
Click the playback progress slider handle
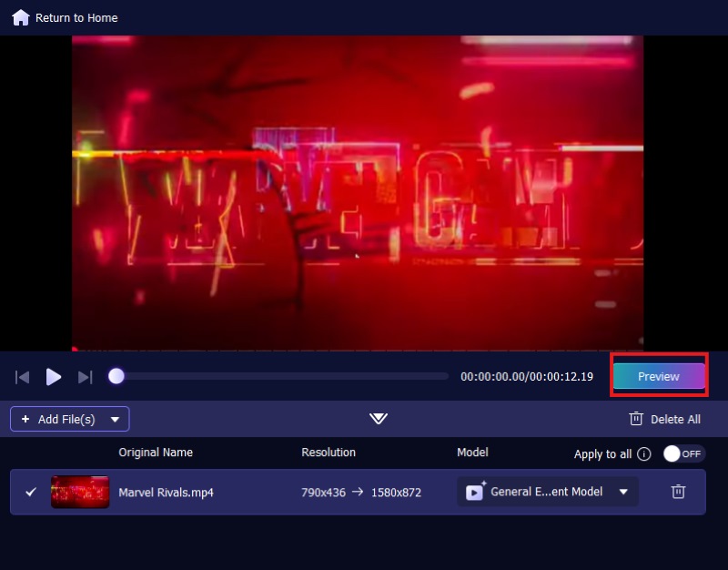click(116, 373)
